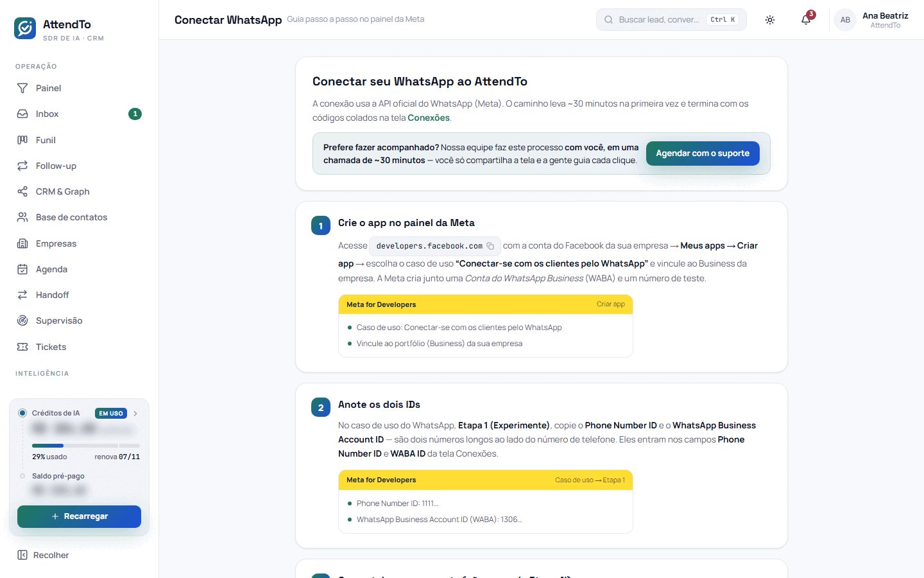Click "Crie o app no painel da Meta" heading
This screenshot has width=924, height=578.
click(406, 223)
